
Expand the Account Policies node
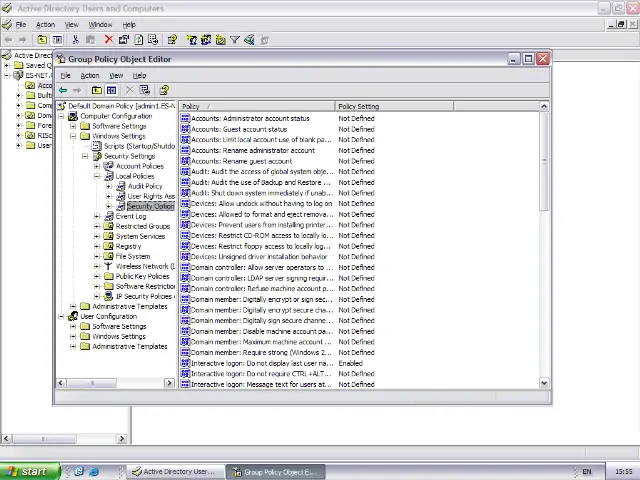point(97,166)
